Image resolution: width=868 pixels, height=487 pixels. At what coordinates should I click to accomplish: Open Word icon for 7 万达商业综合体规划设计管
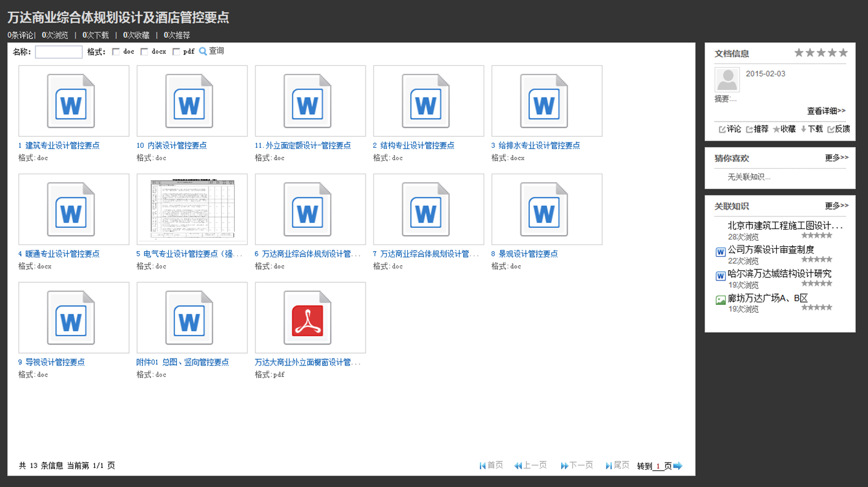(426, 209)
